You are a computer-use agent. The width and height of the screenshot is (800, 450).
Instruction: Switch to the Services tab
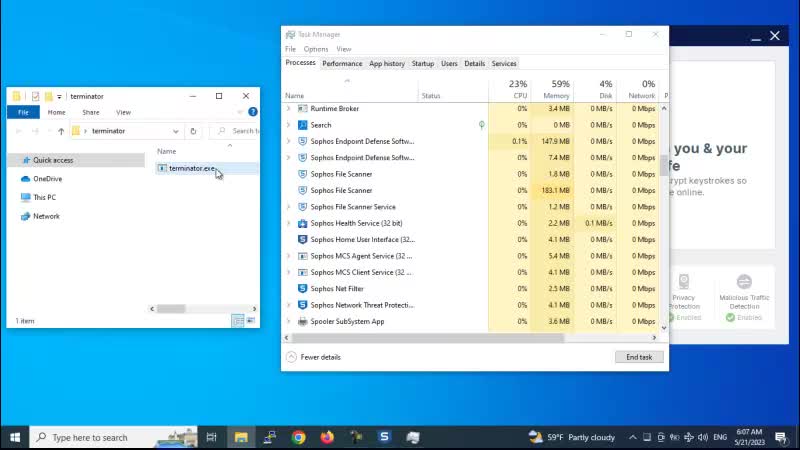(504, 64)
